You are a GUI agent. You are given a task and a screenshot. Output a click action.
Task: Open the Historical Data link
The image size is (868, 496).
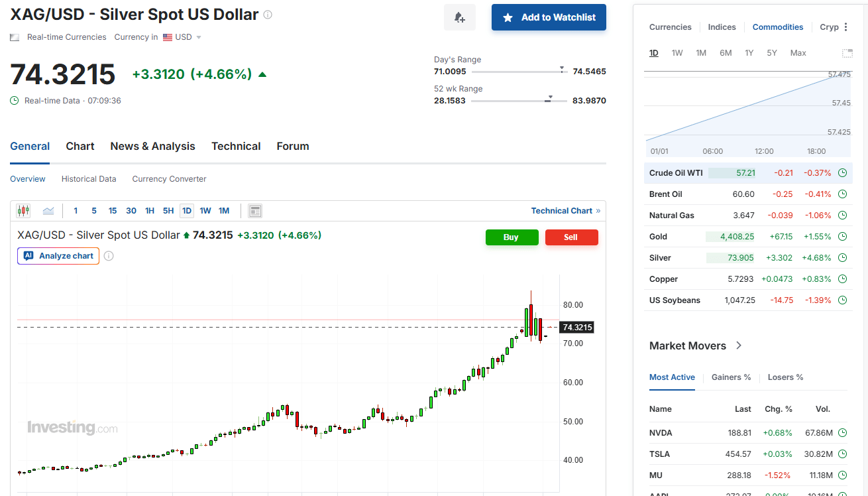(x=89, y=179)
